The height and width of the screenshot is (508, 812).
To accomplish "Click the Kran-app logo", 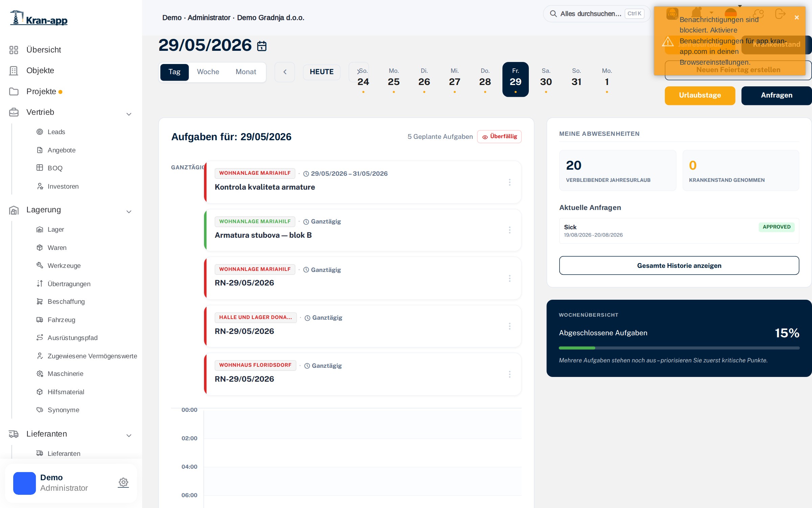I will pyautogui.click(x=39, y=18).
